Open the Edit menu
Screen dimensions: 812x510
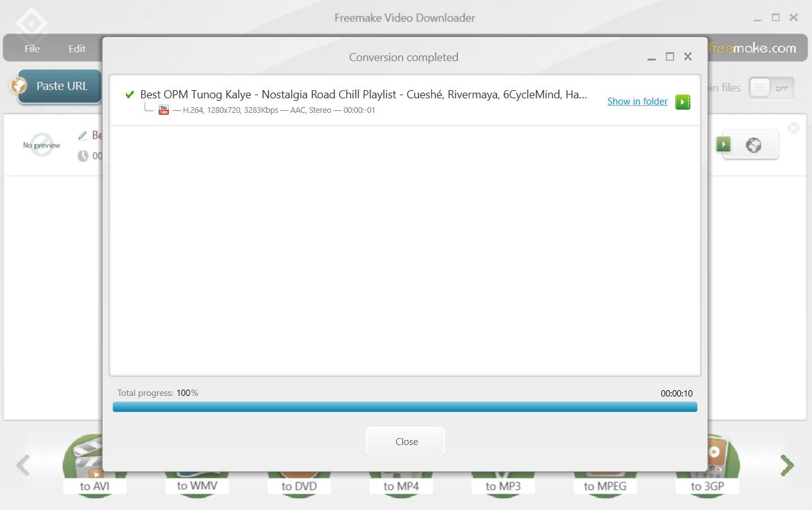76,48
